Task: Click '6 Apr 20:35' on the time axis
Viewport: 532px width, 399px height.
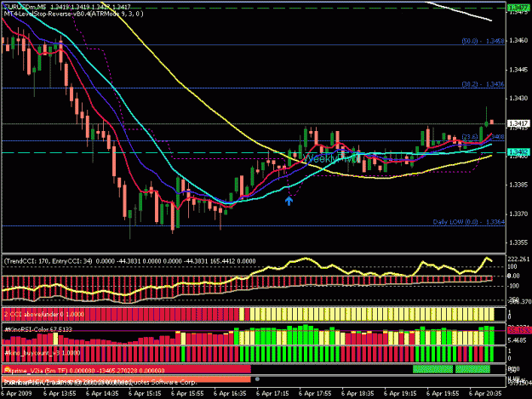Action: click(485, 394)
